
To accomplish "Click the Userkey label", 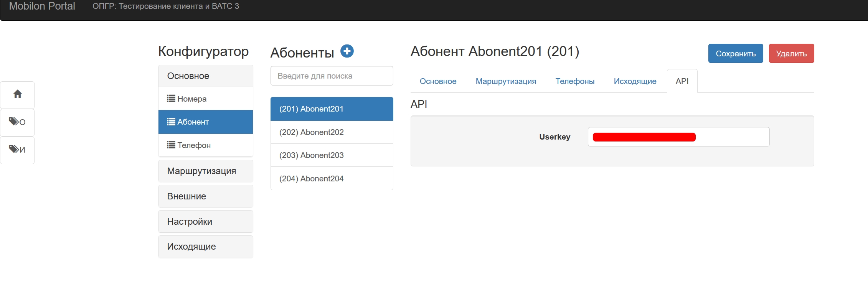I will pyautogui.click(x=555, y=137).
